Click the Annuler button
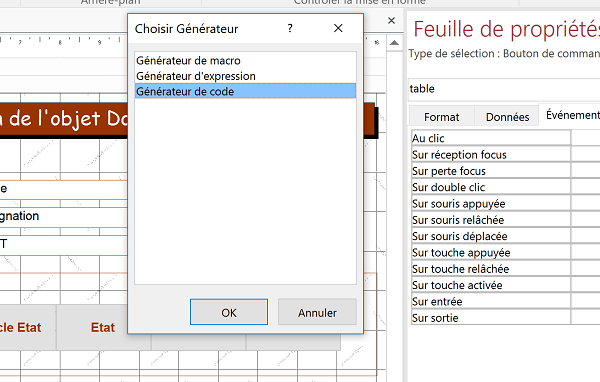 (317, 312)
